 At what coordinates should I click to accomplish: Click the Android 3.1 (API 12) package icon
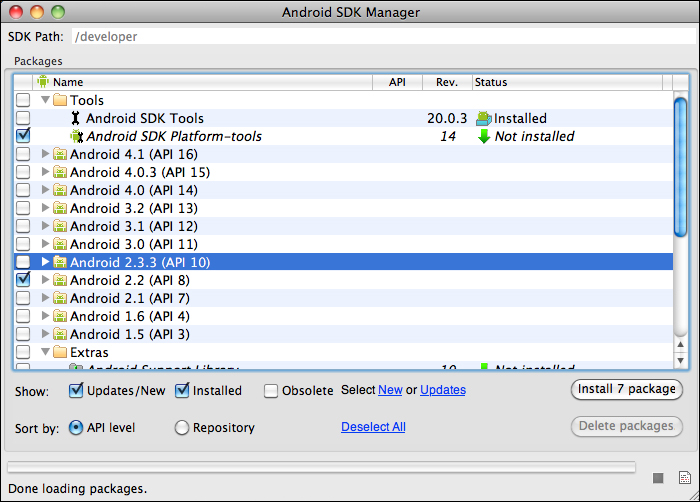tap(60, 226)
